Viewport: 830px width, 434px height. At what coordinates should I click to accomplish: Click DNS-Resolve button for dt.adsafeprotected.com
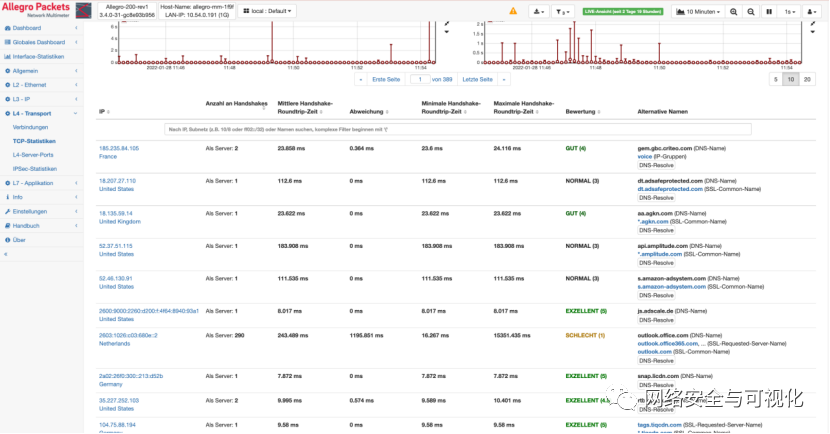(x=656, y=198)
